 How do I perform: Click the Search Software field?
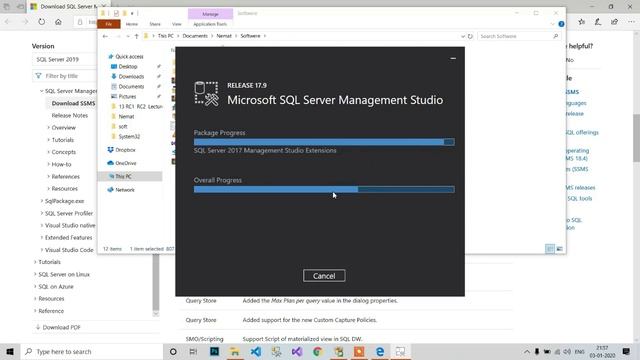coord(519,36)
